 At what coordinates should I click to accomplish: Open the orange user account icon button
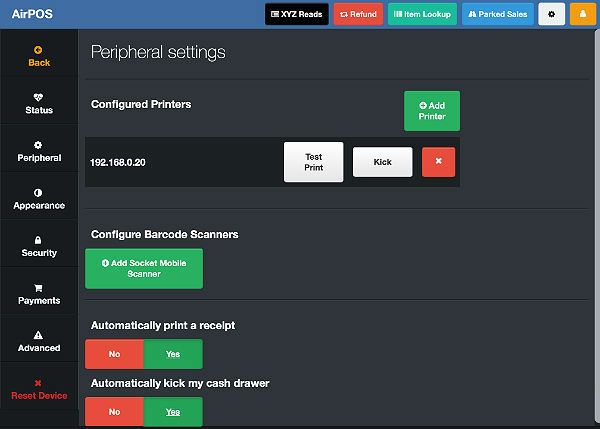pyautogui.click(x=583, y=14)
